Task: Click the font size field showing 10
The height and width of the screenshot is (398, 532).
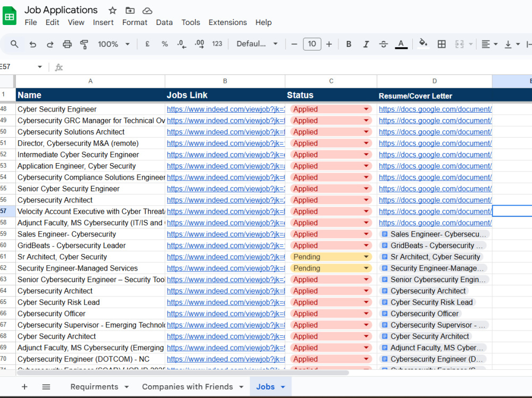Action: pyautogui.click(x=312, y=44)
